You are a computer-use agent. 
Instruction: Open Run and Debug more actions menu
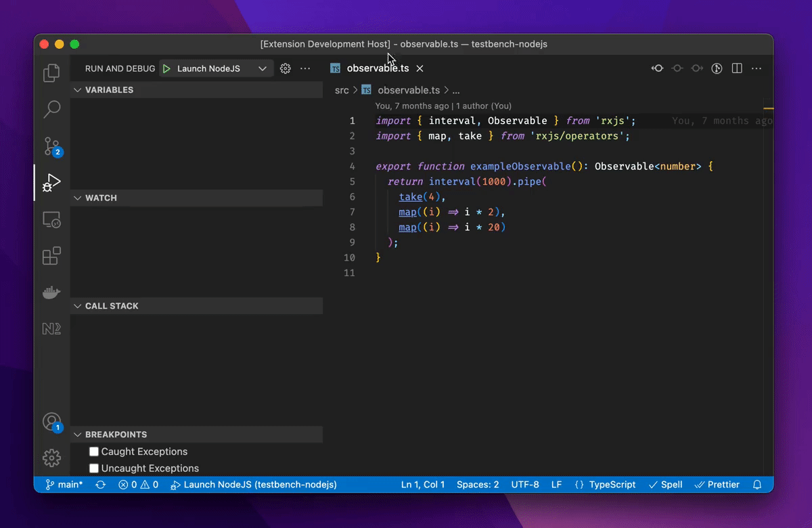pos(305,68)
